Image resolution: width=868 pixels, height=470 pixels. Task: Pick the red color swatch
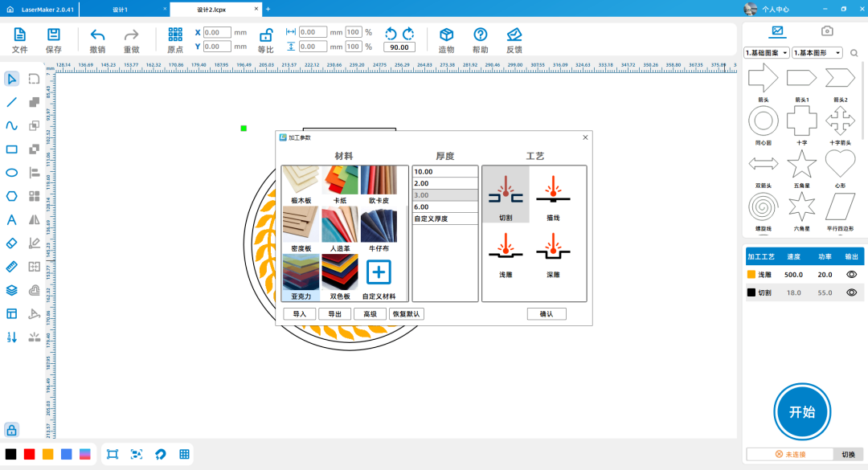[x=30, y=454]
